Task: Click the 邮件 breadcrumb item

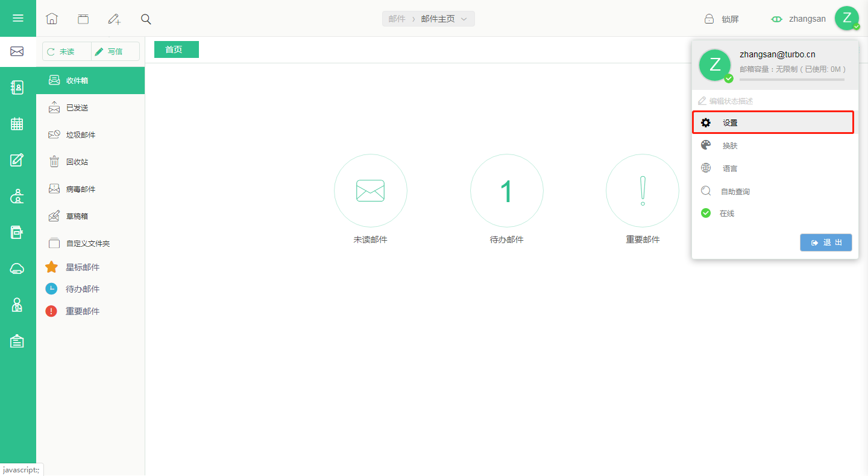Action: [x=397, y=19]
